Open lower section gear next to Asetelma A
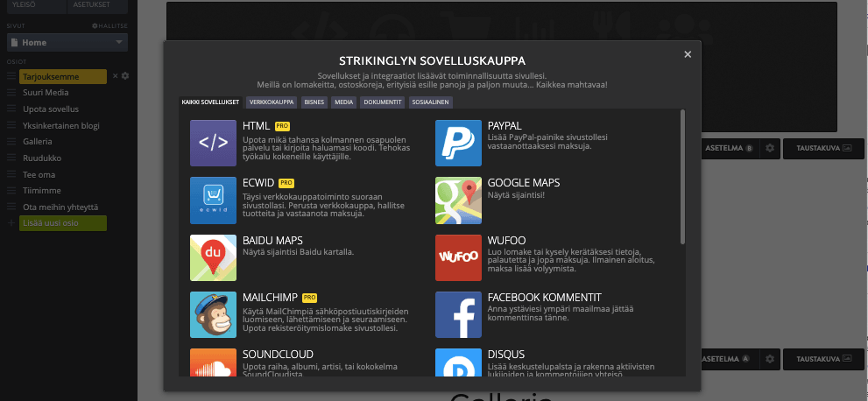Screen dimensions: 868x401 coord(770,359)
